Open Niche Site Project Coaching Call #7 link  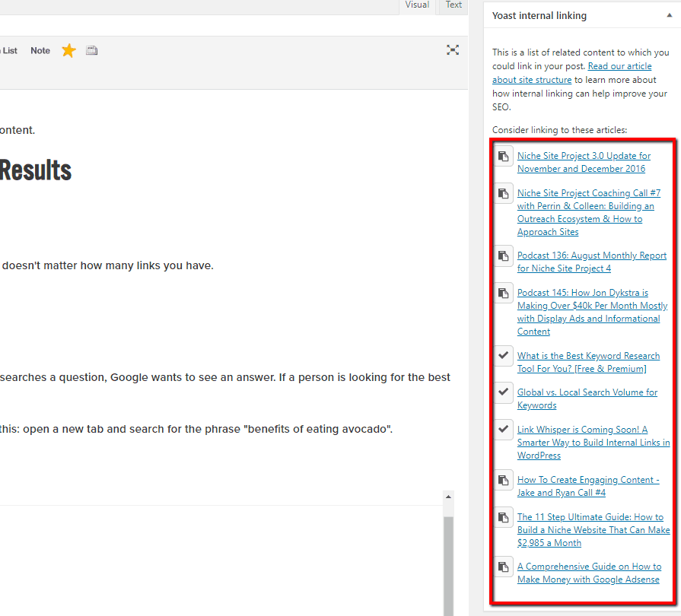588,212
